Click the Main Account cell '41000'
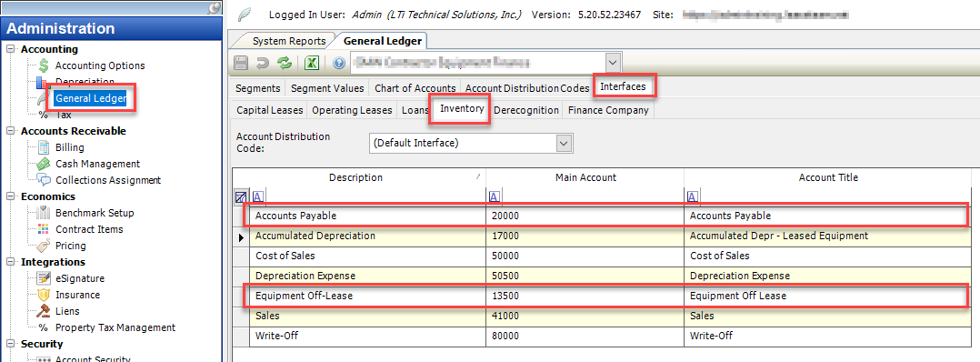This screenshot has width=980, height=362. click(585, 316)
